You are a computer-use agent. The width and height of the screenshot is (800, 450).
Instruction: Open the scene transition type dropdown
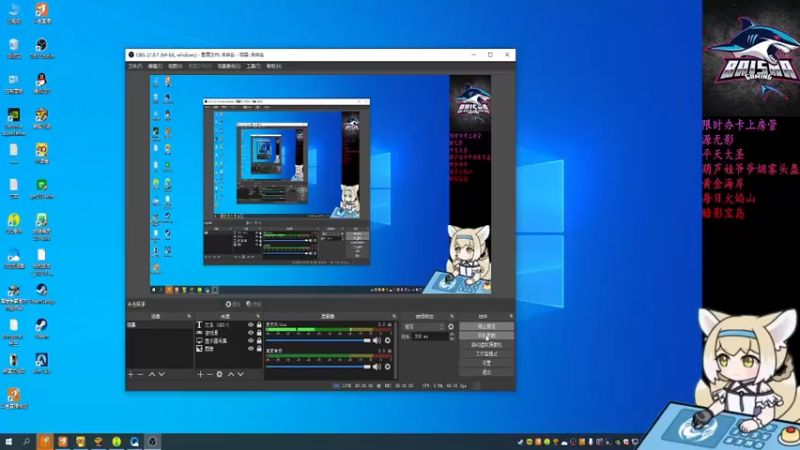(x=424, y=327)
